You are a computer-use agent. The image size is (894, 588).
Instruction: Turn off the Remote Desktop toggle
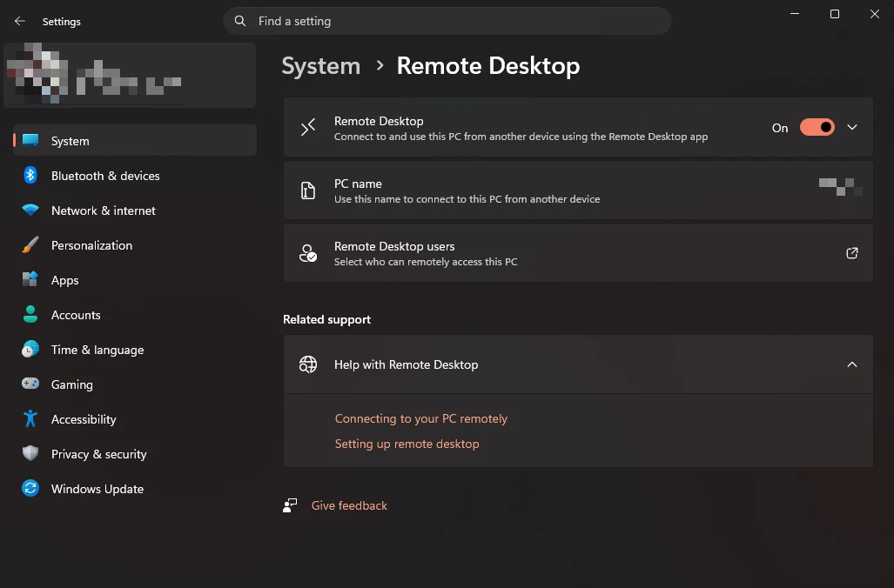coord(817,127)
